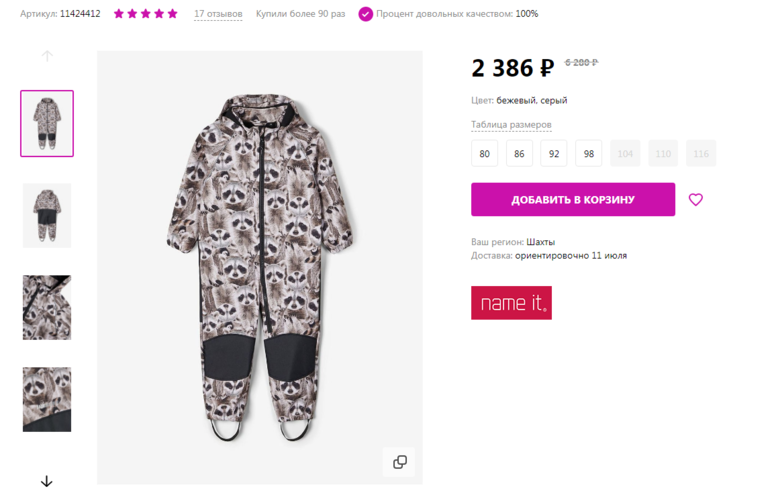Pick the unavailable size 104
Screen dimensions: 770x503
point(626,154)
